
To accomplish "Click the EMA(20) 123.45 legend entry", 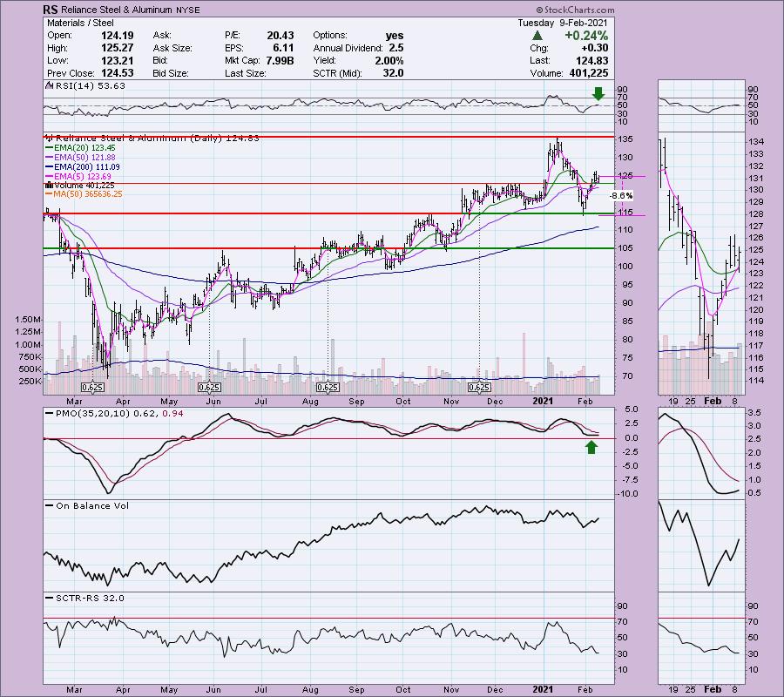I will [x=80, y=148].
